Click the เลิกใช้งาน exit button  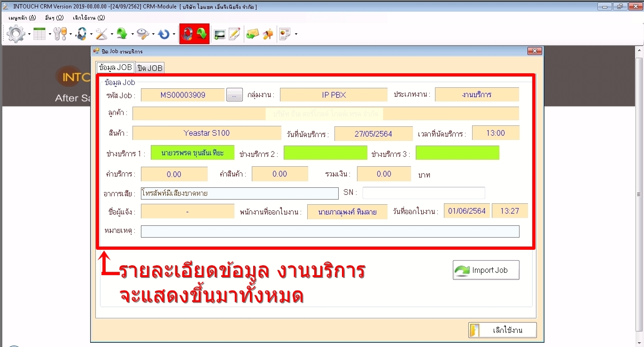click(502, 330)
